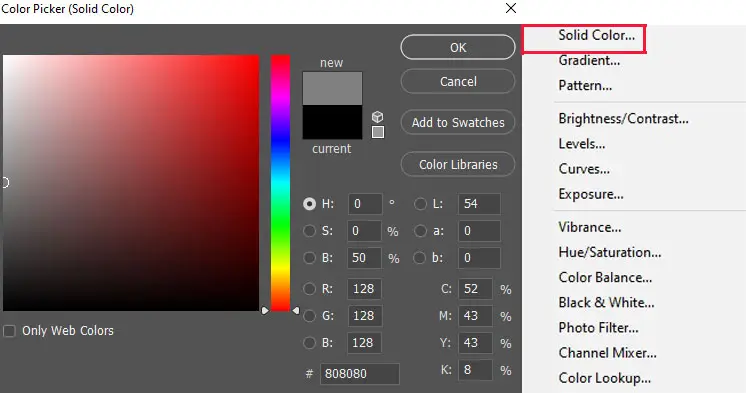Click the RGB B field showing 128
746x393 pixels.
[364, 343]
